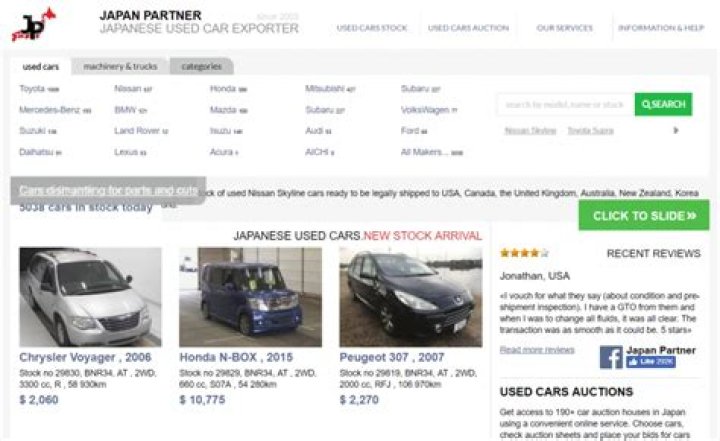Open the Facebook icon for Japan Partner
This screenshot has width=720, height=441.
pyautogui.click(x=611, y=357)
